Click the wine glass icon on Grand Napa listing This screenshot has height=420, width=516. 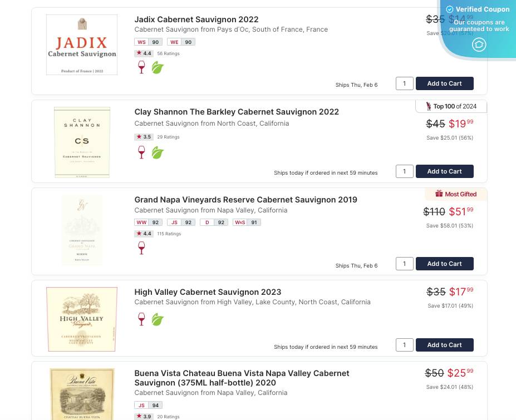click(141, 248)
